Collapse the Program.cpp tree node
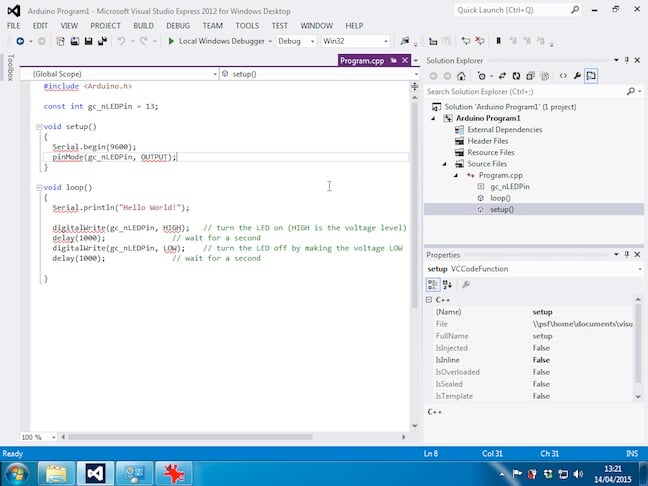Image resolution: width=648 pixels, height=486 pixels. 456,176
